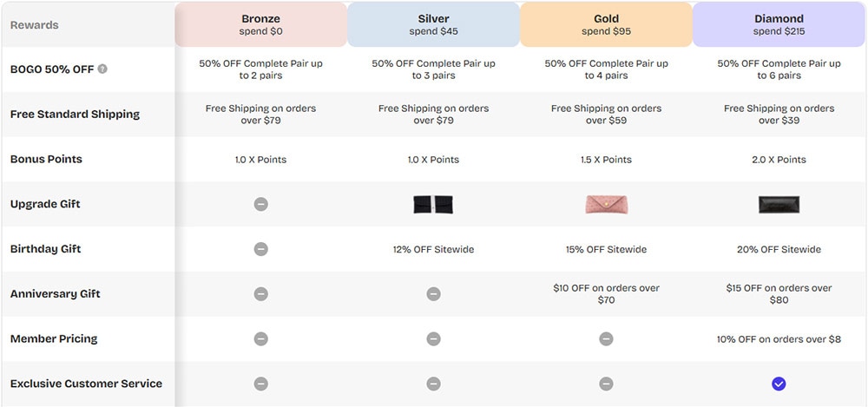This screenshot has width=868, height=407.
Task: Click the Rewards column heading
Action: tap(35, 25)
